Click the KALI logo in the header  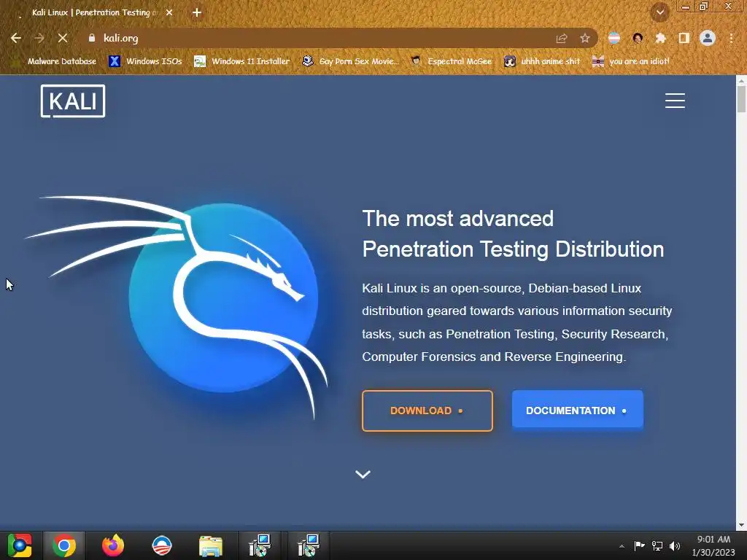[x=73, y=101]
